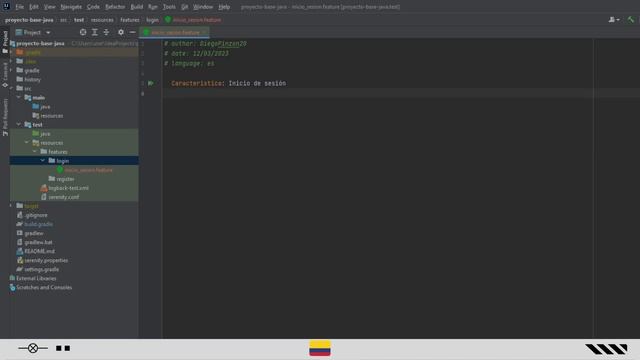Click the green build hammer icon
This screenshot has height=360, width=640.
click(x=631, y=20)
